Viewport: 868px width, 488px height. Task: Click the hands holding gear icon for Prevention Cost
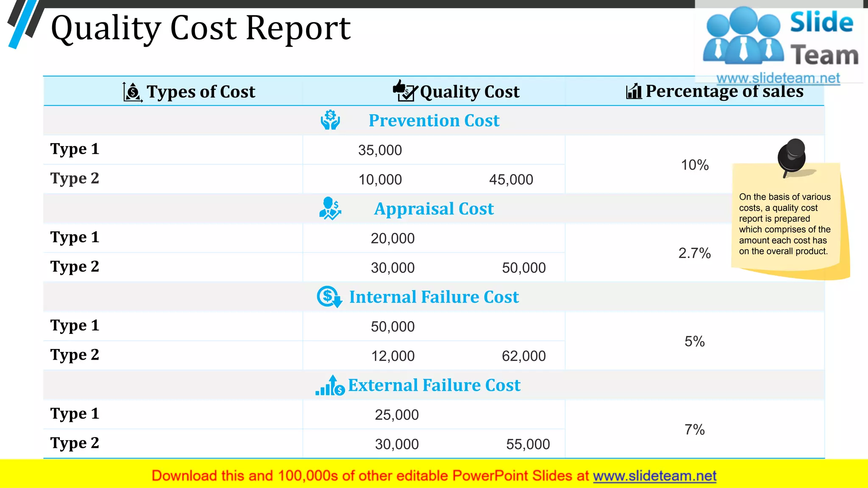330,120
